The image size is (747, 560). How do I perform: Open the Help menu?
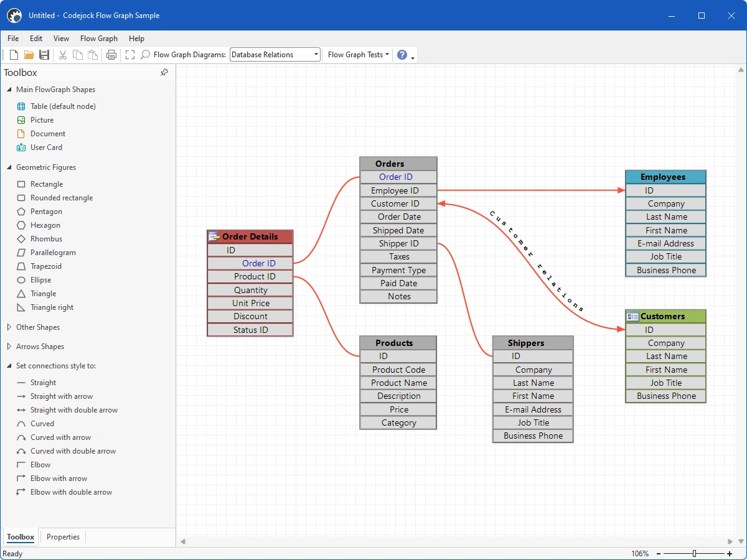136,39
